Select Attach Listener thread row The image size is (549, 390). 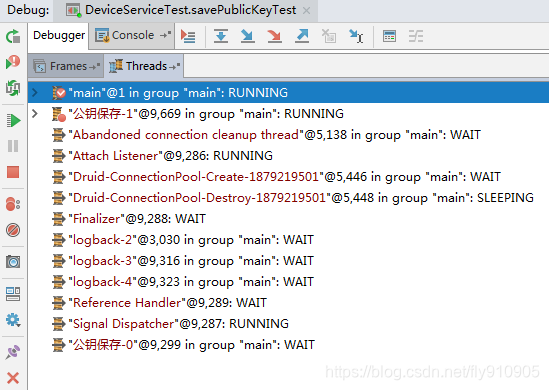point(289,156)
